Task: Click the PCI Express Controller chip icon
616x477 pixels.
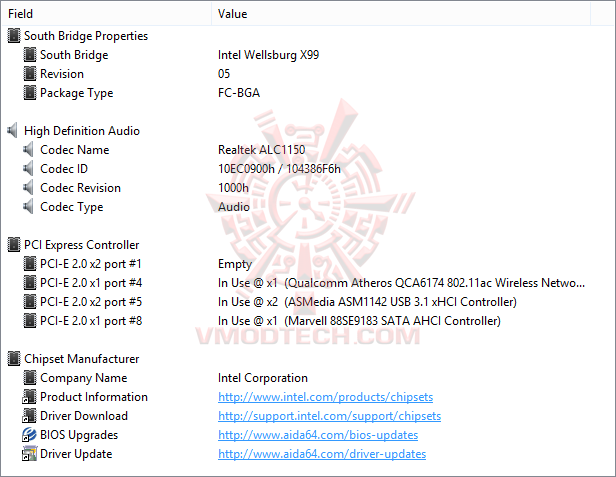Action: (x=14, y=245)
